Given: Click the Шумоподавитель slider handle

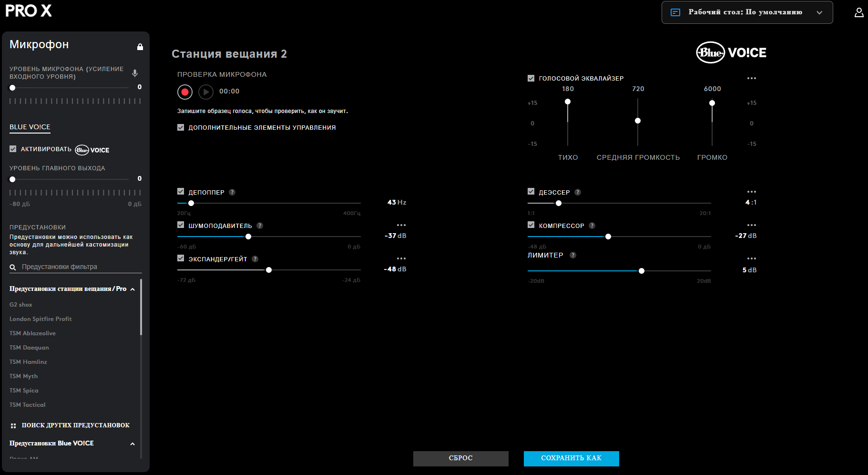Looking at the screenshot, I should [248, 237].
